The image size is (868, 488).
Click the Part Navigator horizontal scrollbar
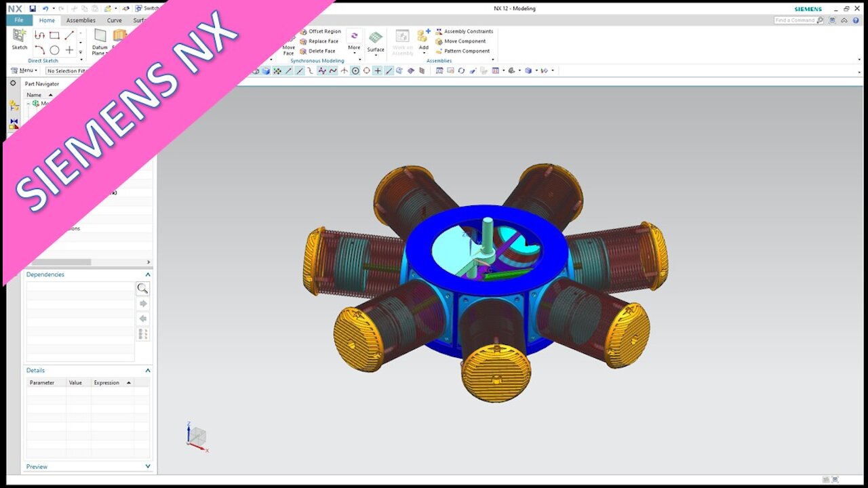pos(61,262)
